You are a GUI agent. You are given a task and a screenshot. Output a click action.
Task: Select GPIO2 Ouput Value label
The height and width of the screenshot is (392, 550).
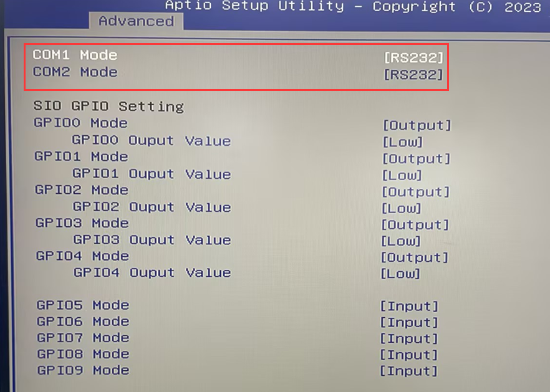tap(152, 207)
